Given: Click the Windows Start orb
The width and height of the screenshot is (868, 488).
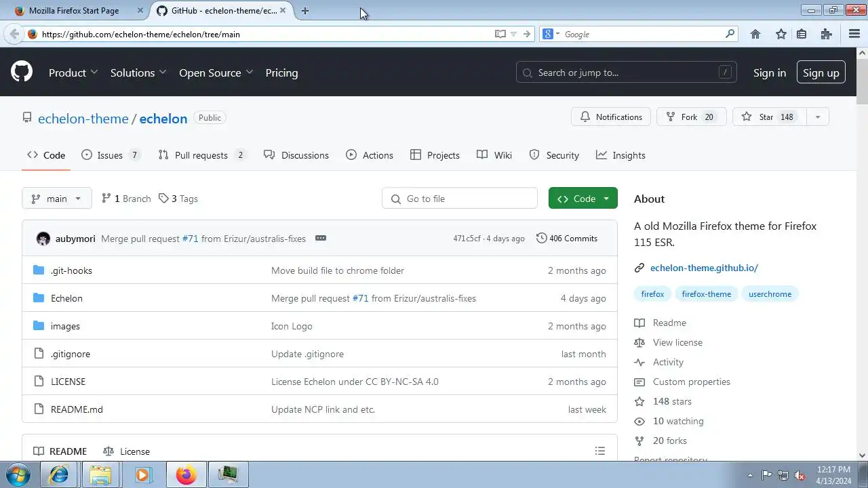Looking at the screenshot, I should point(18,474).
